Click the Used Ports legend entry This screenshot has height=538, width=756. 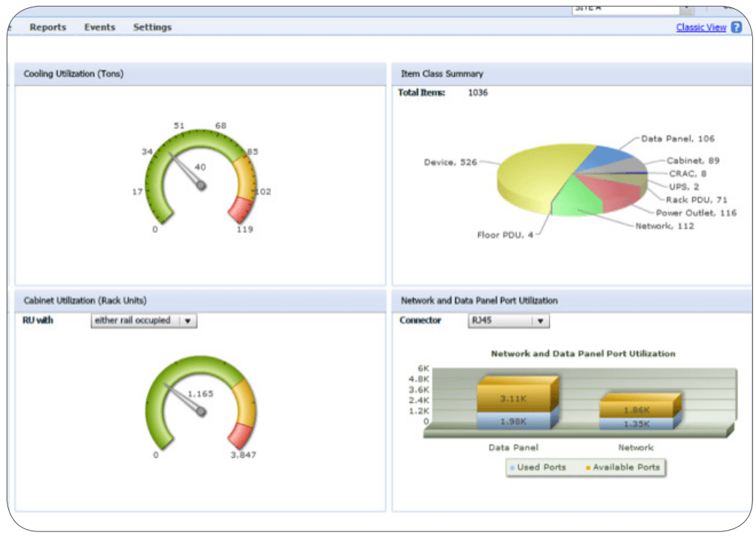tap(538, 468)
